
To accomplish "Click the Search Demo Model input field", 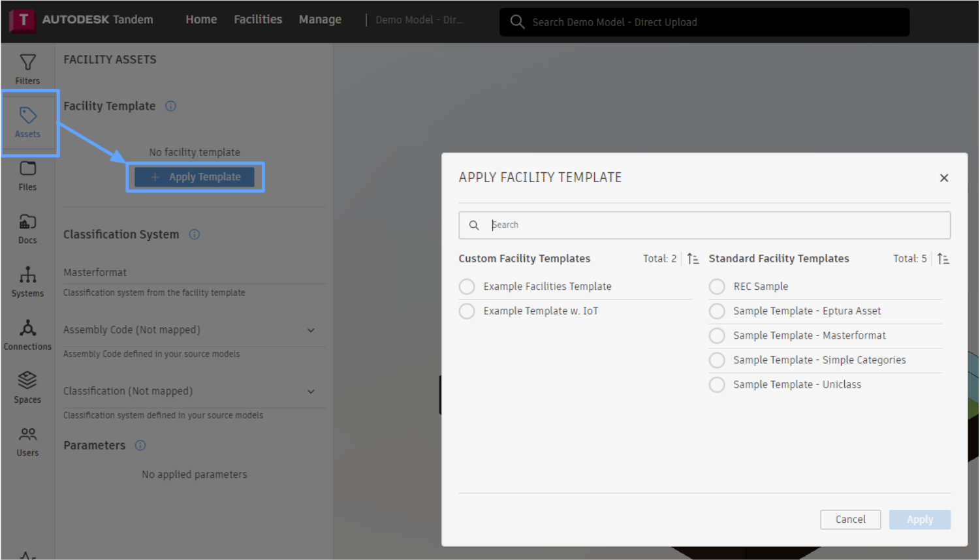I will tap(704, 22).
